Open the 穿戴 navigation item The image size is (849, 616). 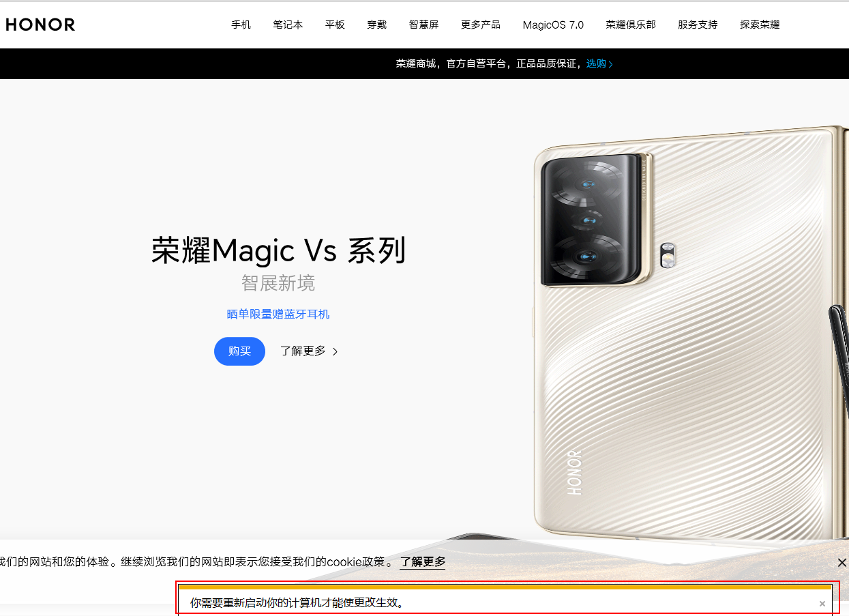pos(376,25)
